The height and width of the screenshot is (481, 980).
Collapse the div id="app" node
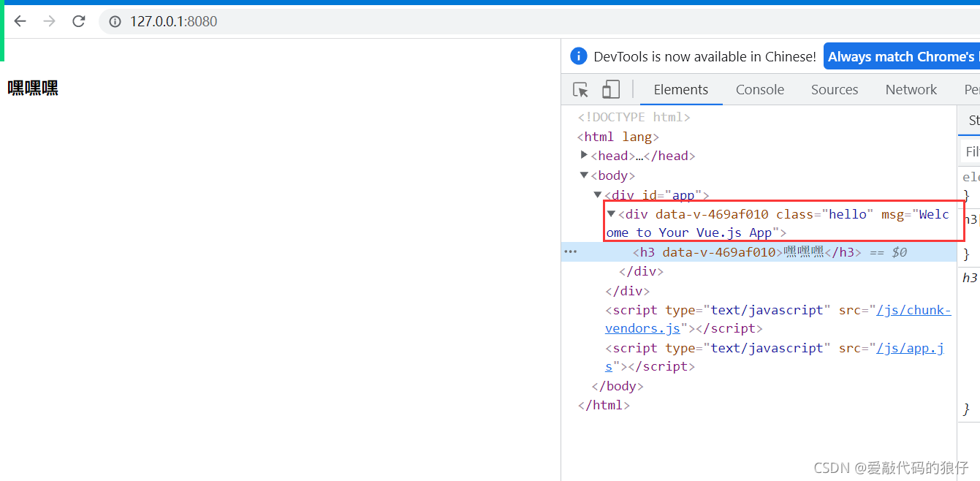pos(599,194)
